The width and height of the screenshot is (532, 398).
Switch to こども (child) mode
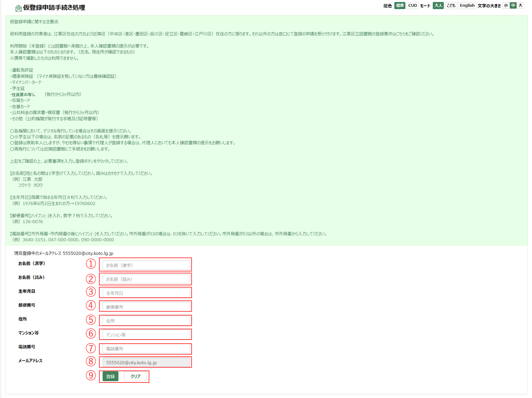coord(451,6)
